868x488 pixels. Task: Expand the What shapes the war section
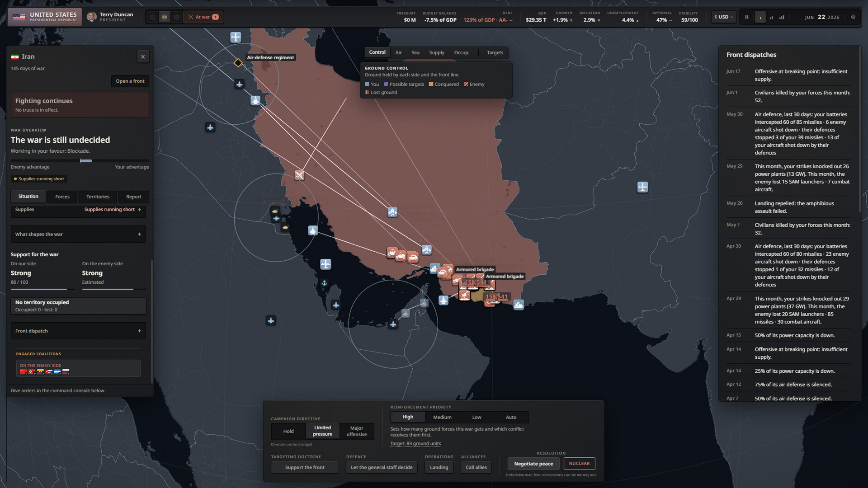click(78, 234)
